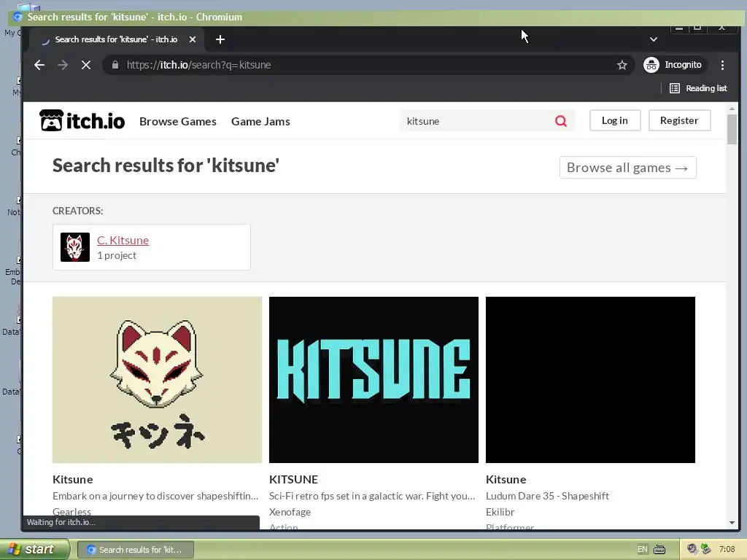Open Game Jams menu item
Screen dimensions: 747x560
[x=260, y=122]
